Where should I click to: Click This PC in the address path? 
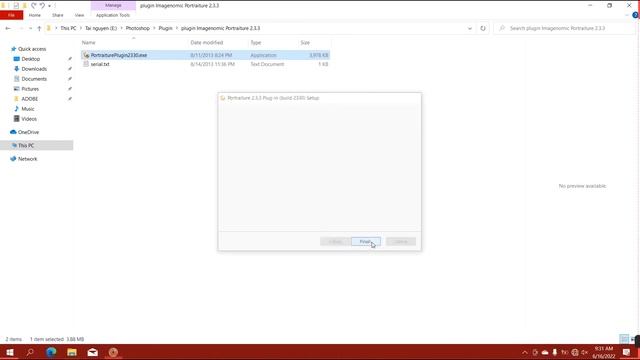pyautogui.click(x=68, y=28)
